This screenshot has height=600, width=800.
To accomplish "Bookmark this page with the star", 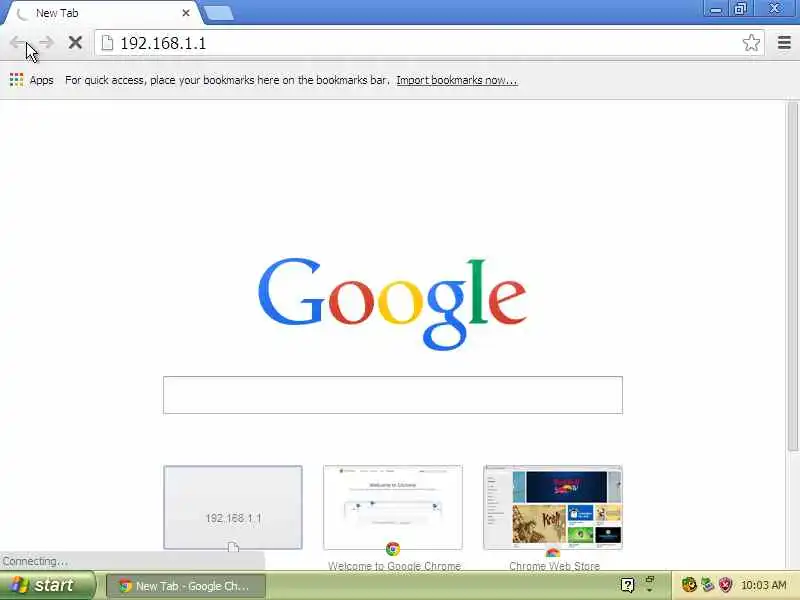I will pyautogui.click(x=751, y=43).
